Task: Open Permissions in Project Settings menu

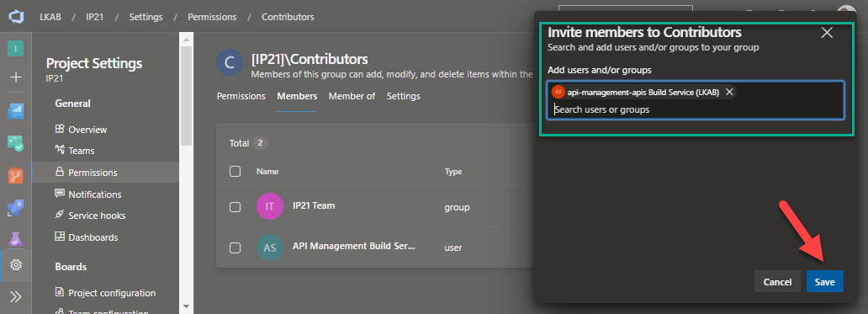Action: tap(105, 173)
